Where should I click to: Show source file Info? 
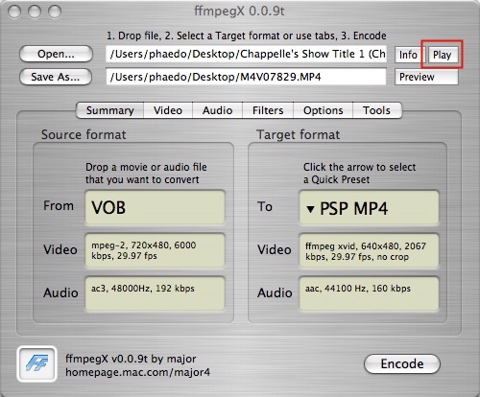(x=408, y=55)
